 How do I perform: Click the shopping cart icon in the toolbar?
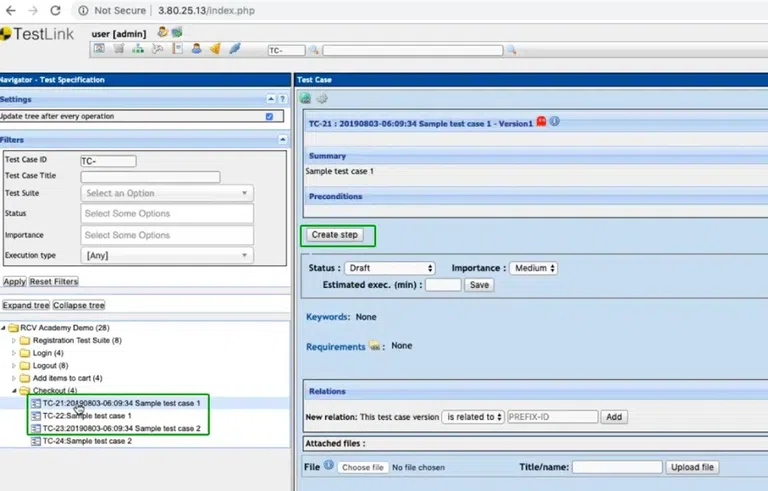pos(119,49)
